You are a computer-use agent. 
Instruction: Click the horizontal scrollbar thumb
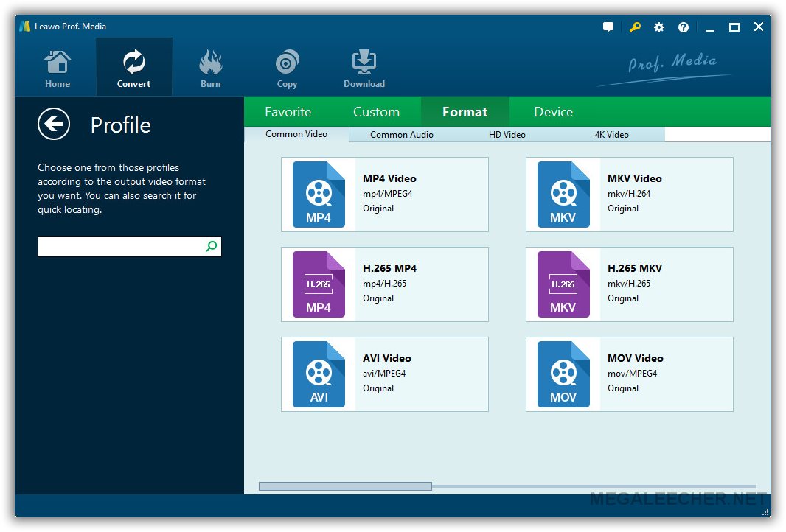(x=345, y=486)
